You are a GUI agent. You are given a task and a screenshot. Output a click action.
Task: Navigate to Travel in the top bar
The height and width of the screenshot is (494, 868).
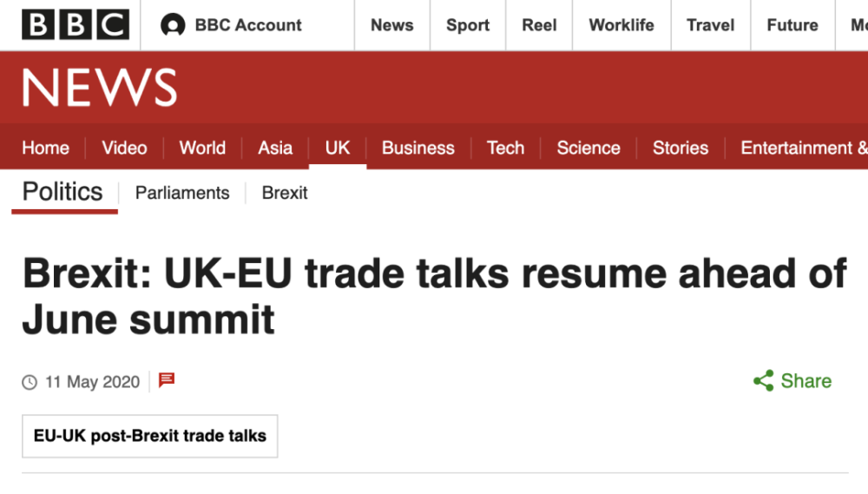pyautogui.click(x=710, y=25)
